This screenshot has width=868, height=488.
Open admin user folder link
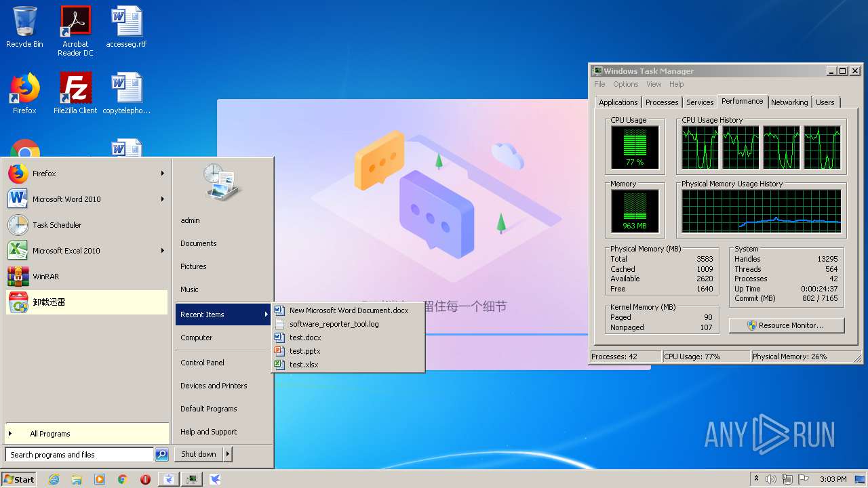[x=223, y=220]
